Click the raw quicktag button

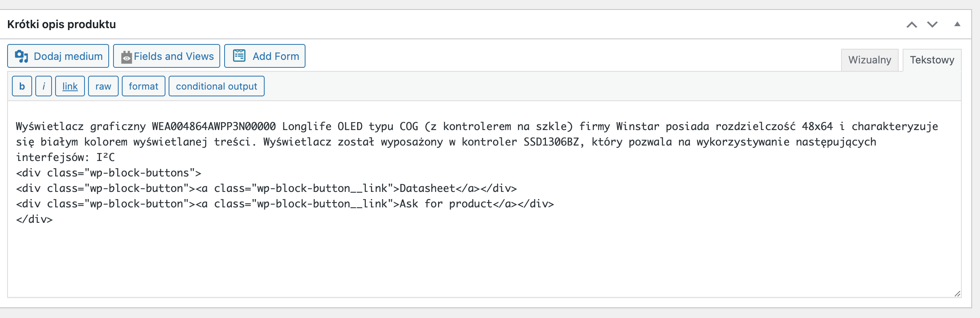(103, 86)
